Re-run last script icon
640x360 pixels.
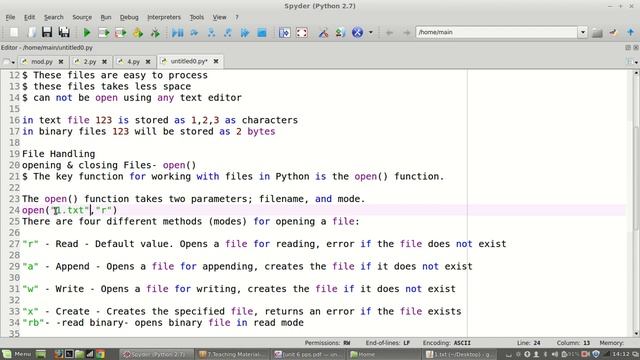155,33
